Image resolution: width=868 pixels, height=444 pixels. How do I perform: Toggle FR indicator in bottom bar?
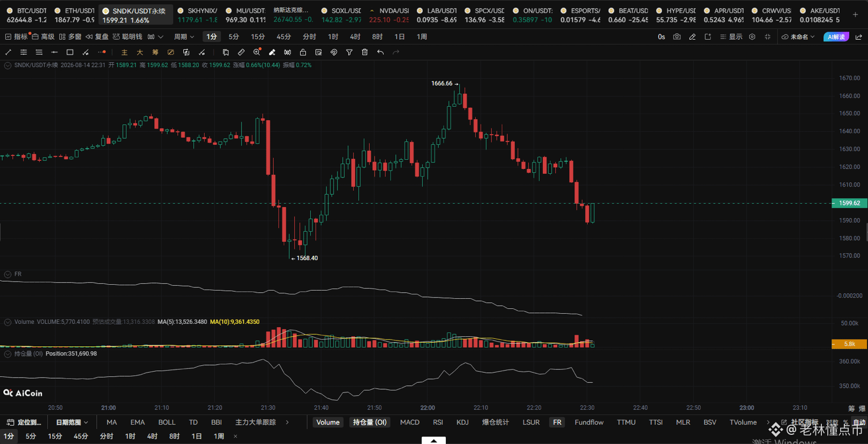click(x=557, y=423)
